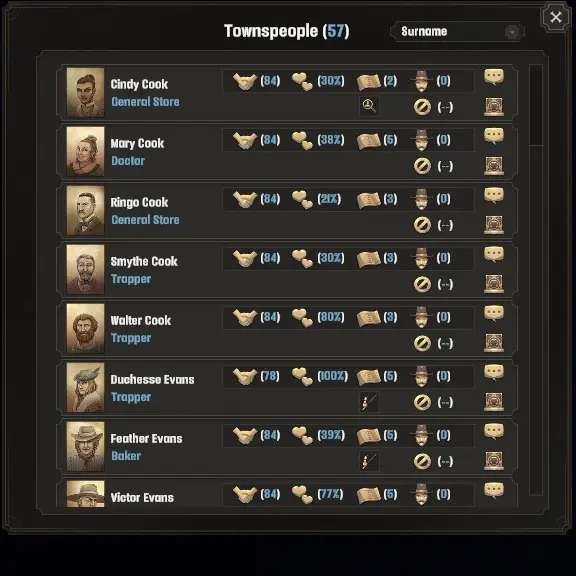Click bandit hat icon in Feather Evans row
Image resolution: width=576 pixels, height=576 pixels.
(421, 435)
